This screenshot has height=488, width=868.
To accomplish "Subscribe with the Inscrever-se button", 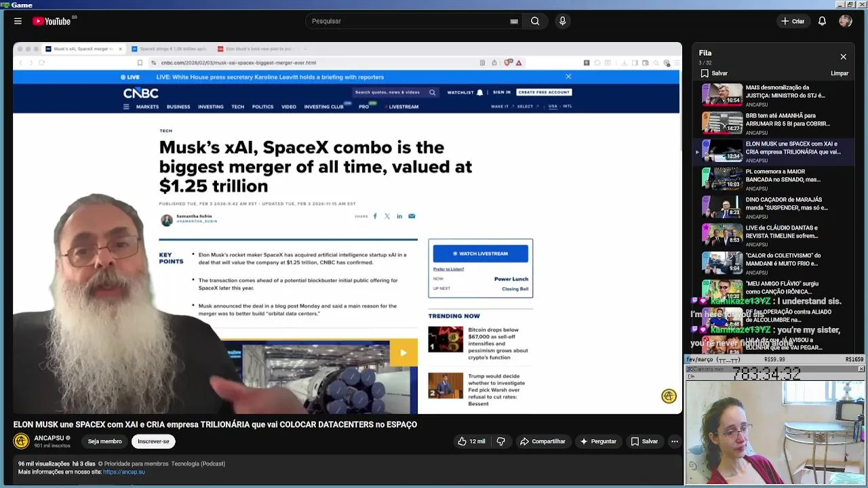I will point(153,441).
